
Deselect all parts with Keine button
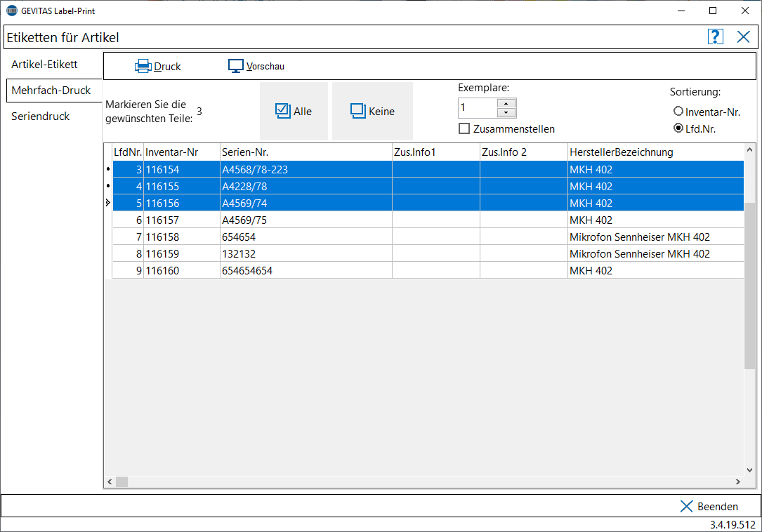372,112
